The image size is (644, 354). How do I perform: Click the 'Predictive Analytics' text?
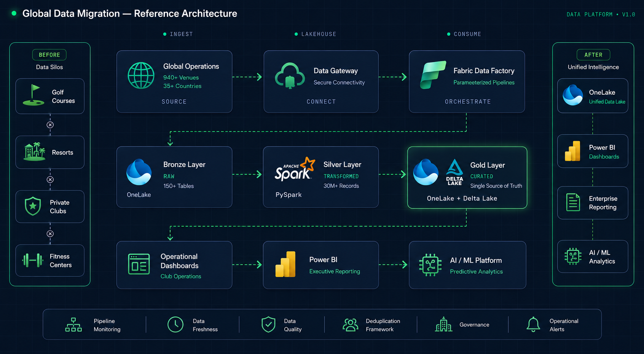coord(477,272)
